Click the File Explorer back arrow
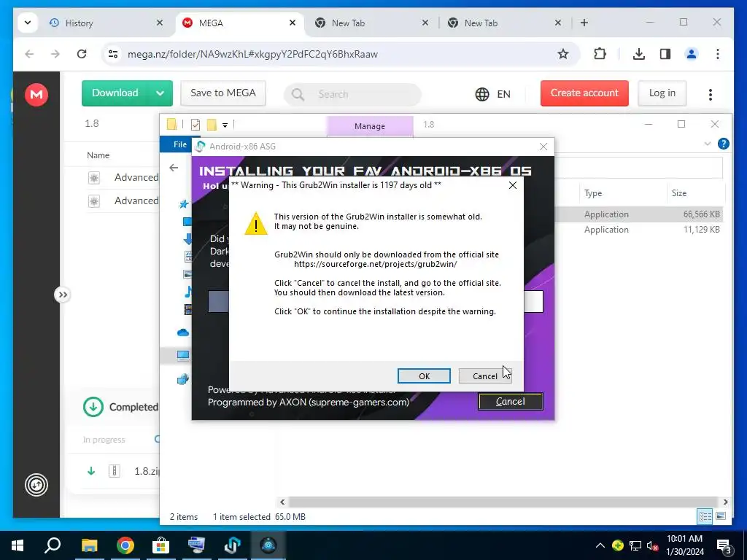 [174, 168]
